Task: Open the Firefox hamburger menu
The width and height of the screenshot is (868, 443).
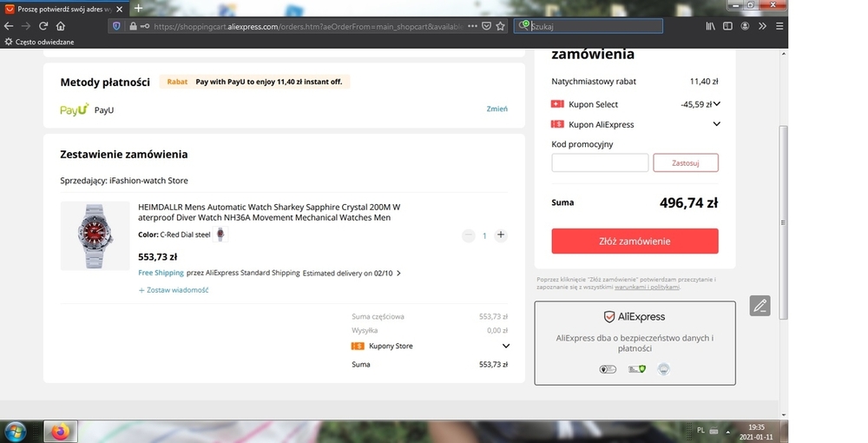Action: (x=779, y=26)
